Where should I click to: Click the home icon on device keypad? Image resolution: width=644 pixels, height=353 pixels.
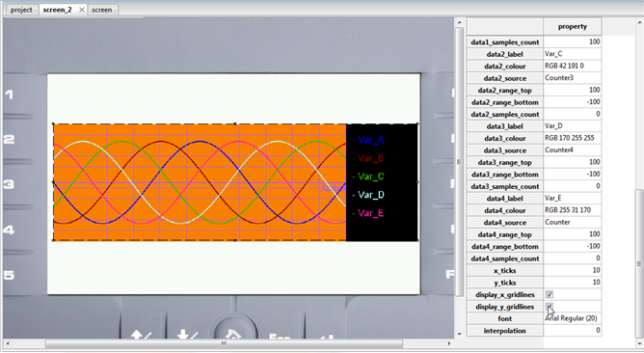[232, 334]
